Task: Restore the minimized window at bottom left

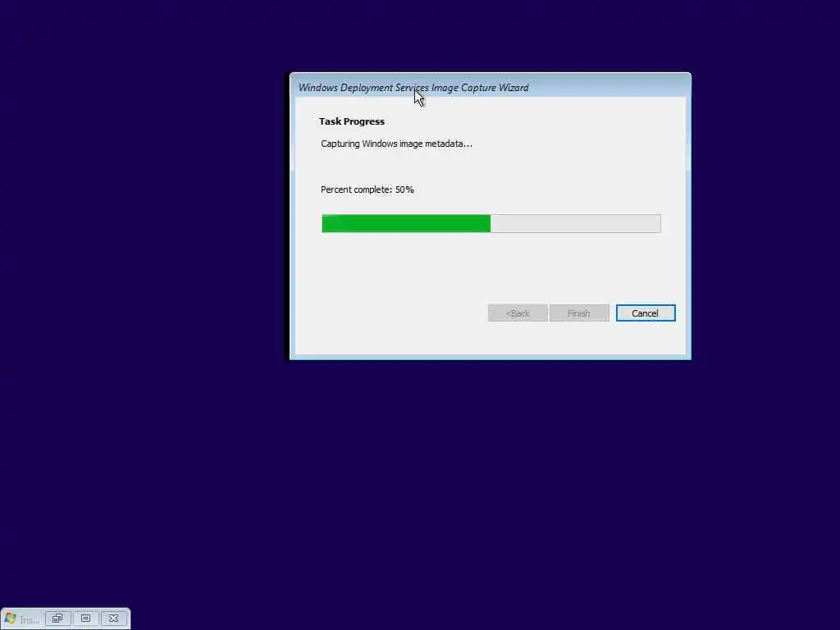Action: tap(57, 619)
